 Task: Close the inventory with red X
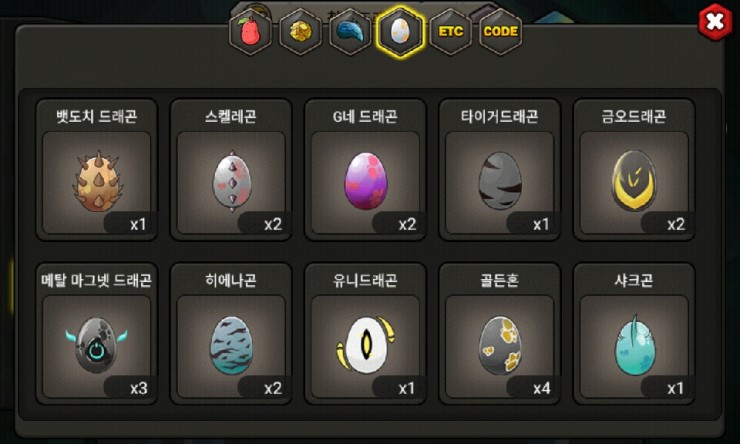(x=715, y=22)
